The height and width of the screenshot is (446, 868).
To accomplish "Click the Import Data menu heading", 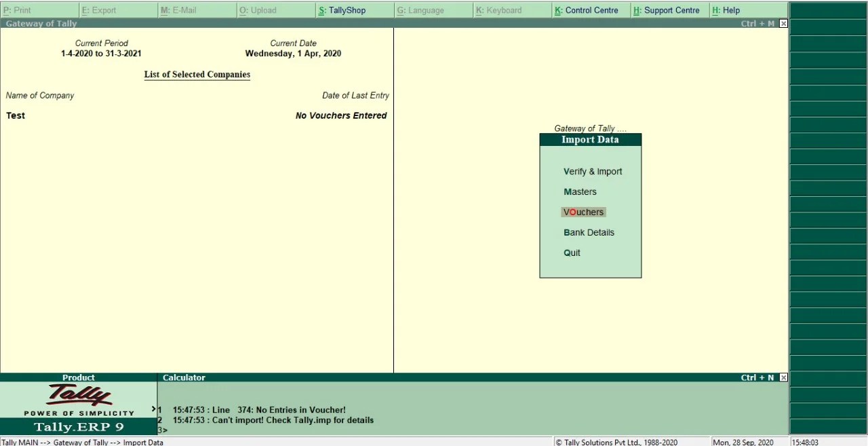I will pos(590,140).
